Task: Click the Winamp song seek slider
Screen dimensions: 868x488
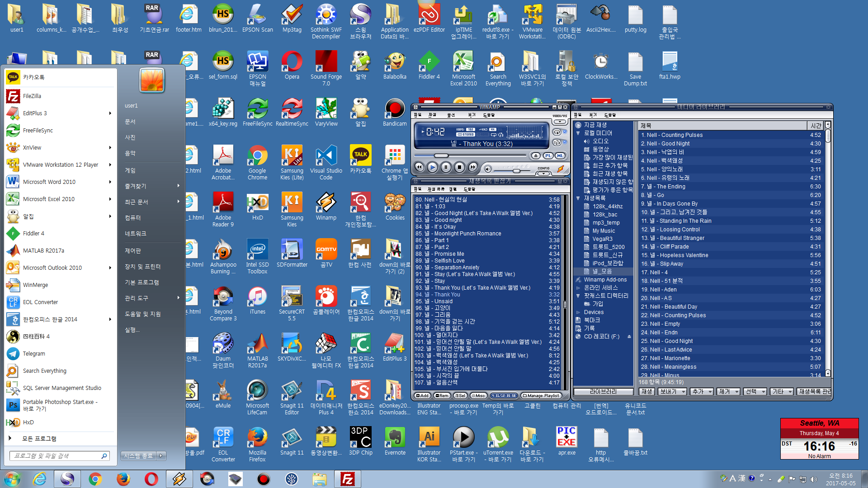Action: click(x=470, y=155)
